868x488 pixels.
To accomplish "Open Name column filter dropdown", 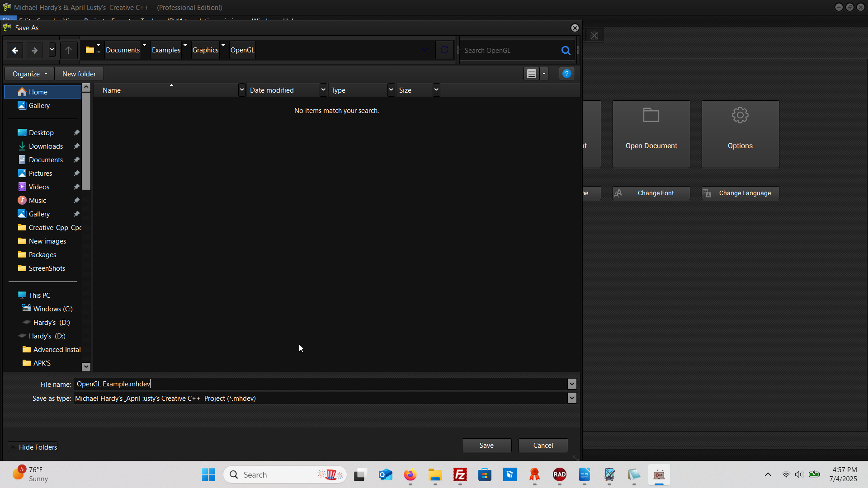I will [x=242, y=90].
